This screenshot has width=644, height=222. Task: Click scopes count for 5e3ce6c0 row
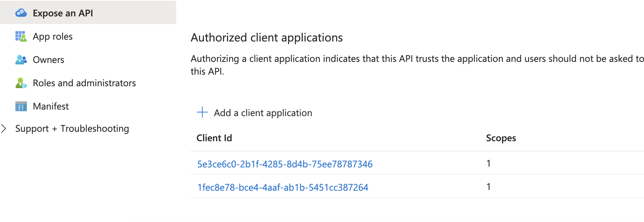click(489, 163)
